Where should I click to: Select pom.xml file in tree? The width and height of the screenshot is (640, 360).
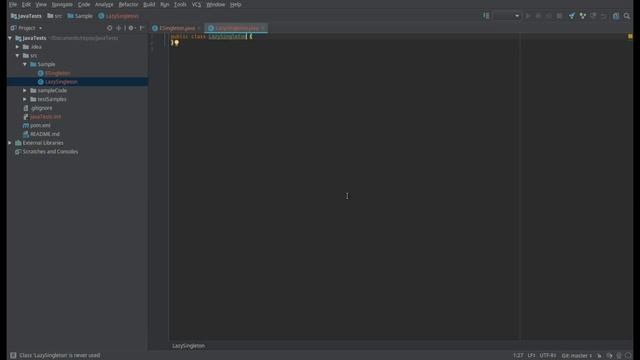point(37,125)
